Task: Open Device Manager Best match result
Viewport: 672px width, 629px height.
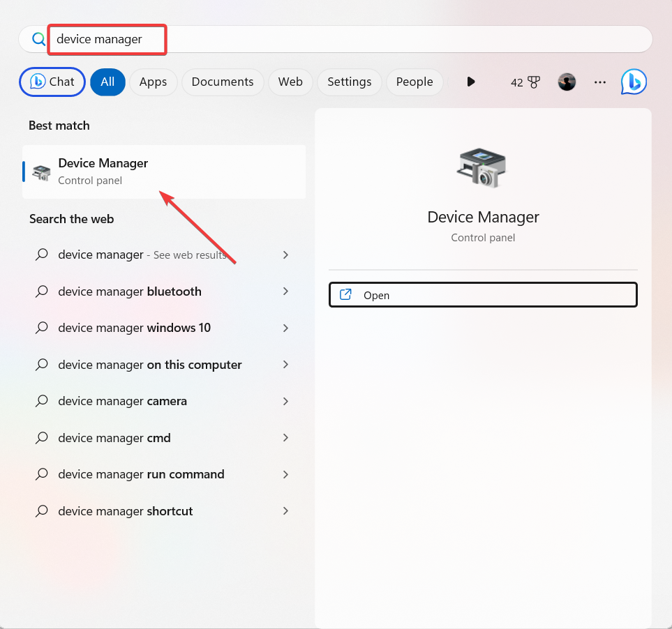Action: coord(164,172)
